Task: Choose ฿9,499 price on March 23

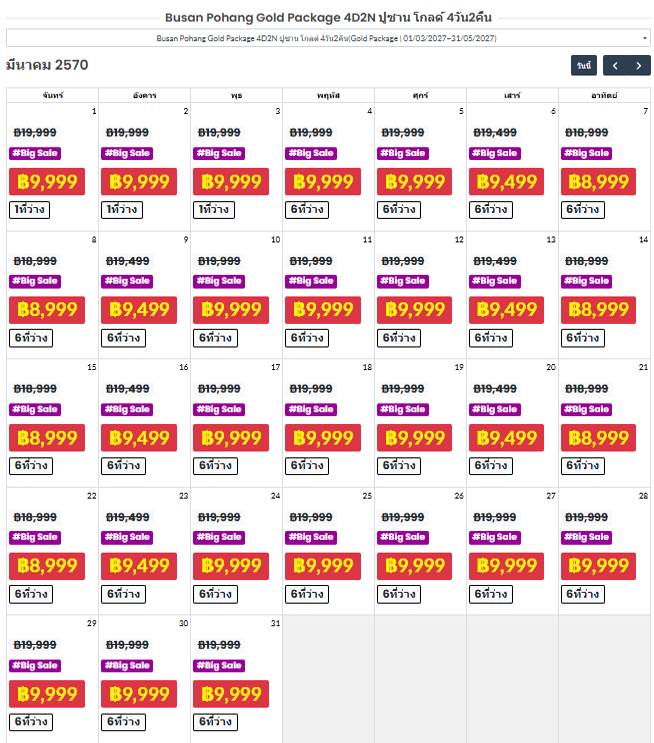Action: [x=139, y=566]
